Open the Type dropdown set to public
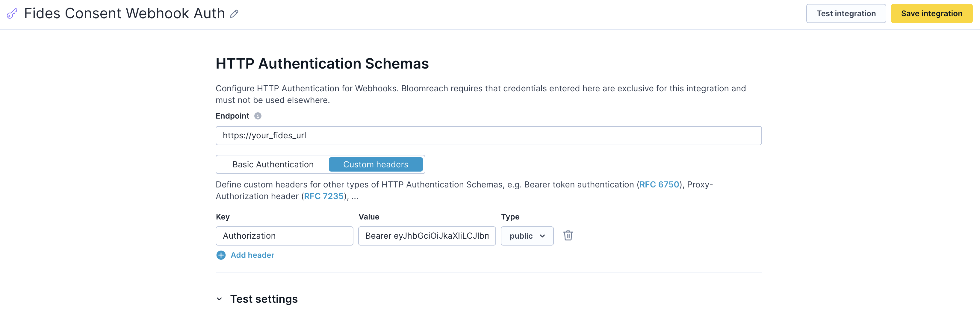 527,236
